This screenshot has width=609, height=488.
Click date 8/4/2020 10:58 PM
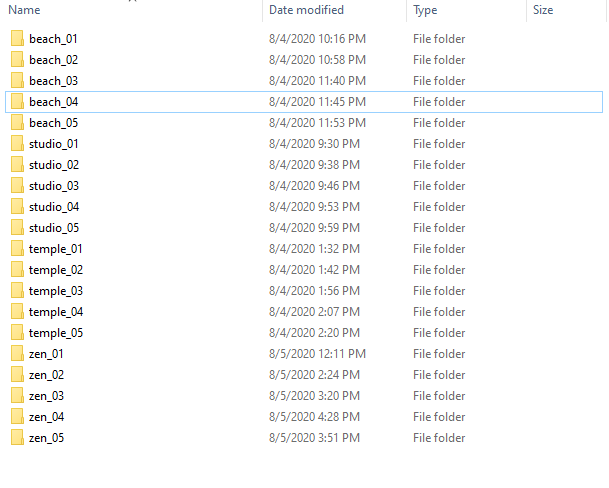point(317,60)
